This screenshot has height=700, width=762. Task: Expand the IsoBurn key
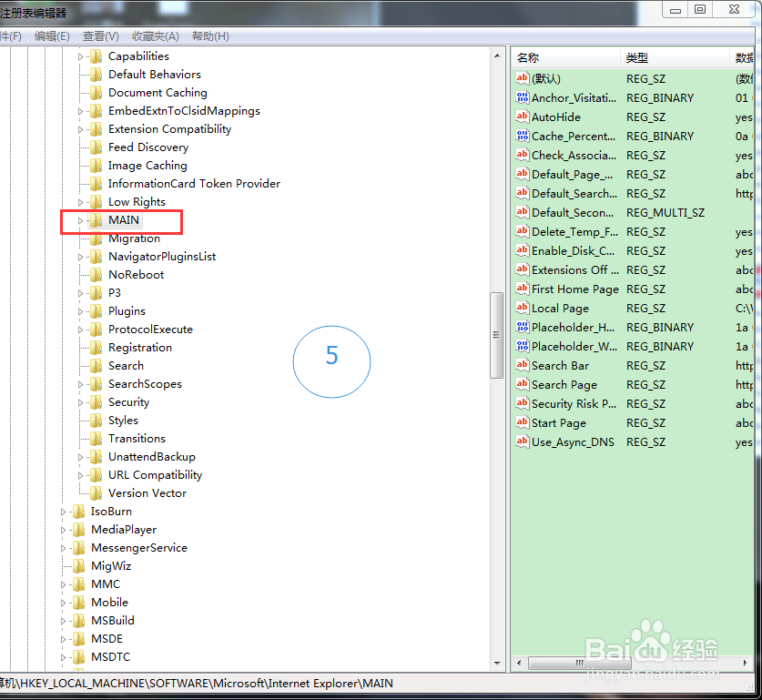[63, 512]
